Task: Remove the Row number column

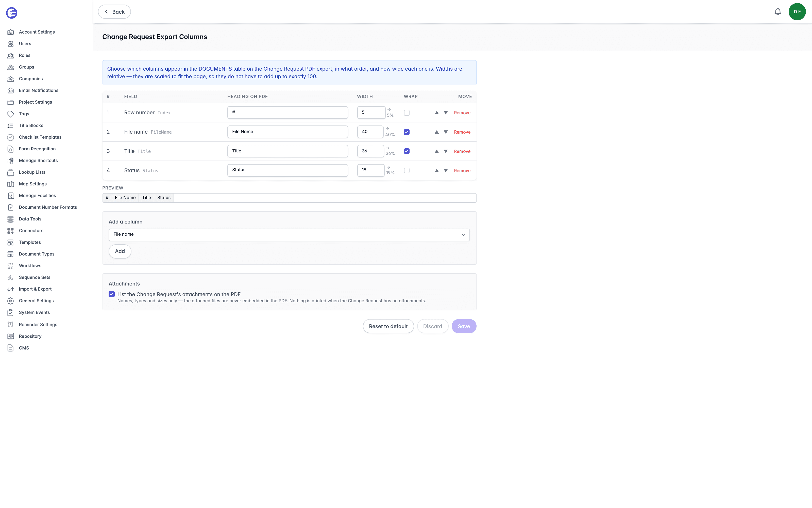Action: click(x=462, y=113)
